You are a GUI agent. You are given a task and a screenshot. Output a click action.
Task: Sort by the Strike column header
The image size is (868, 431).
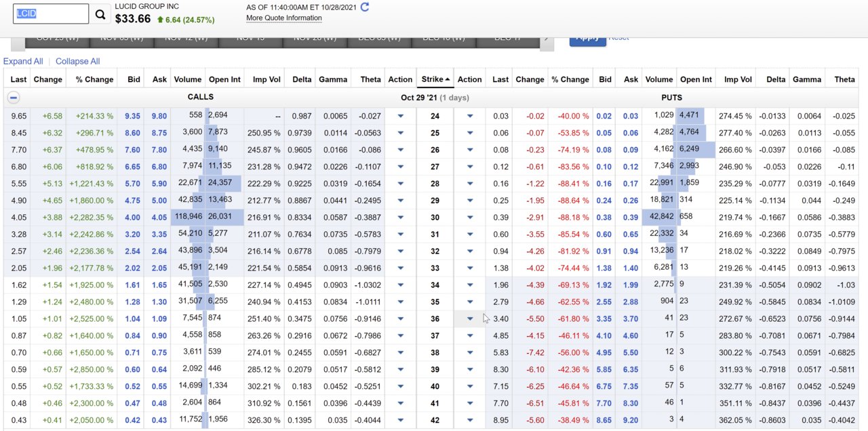pos(435,79)
